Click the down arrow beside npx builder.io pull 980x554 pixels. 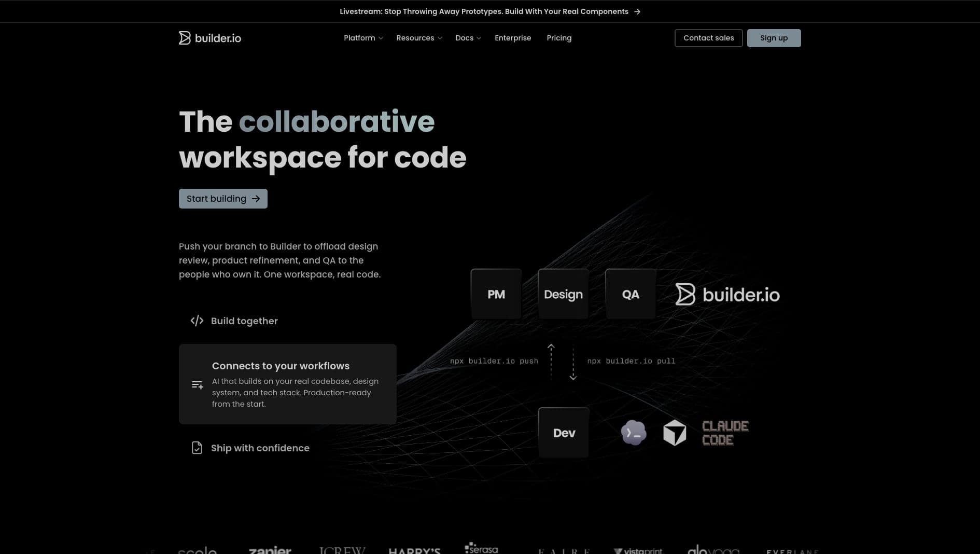(x=573, y=363)
